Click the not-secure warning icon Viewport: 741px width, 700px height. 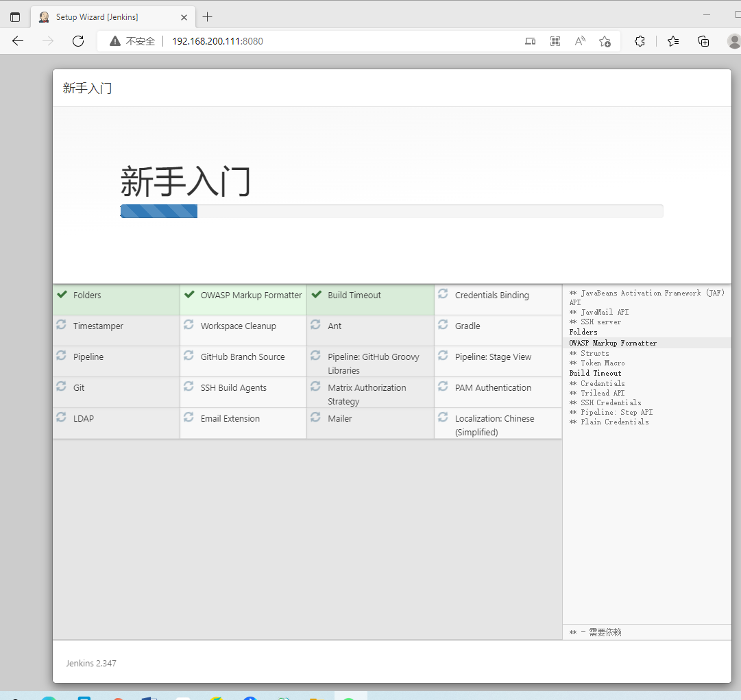coord(115,41)
